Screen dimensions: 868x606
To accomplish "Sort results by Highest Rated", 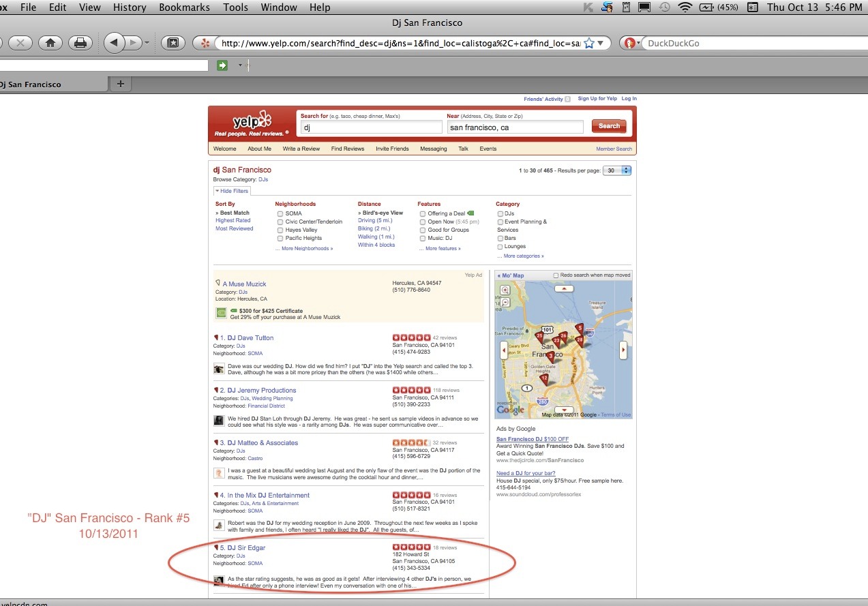I will (233, 220).
